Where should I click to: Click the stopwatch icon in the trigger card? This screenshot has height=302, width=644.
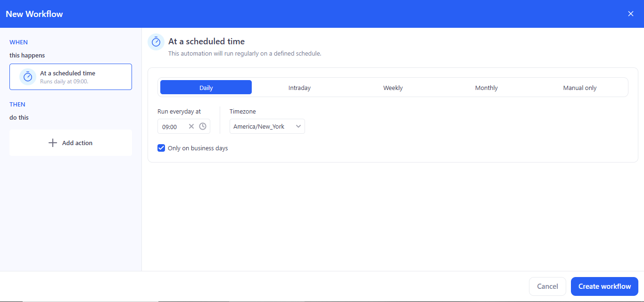pos(28,77)
